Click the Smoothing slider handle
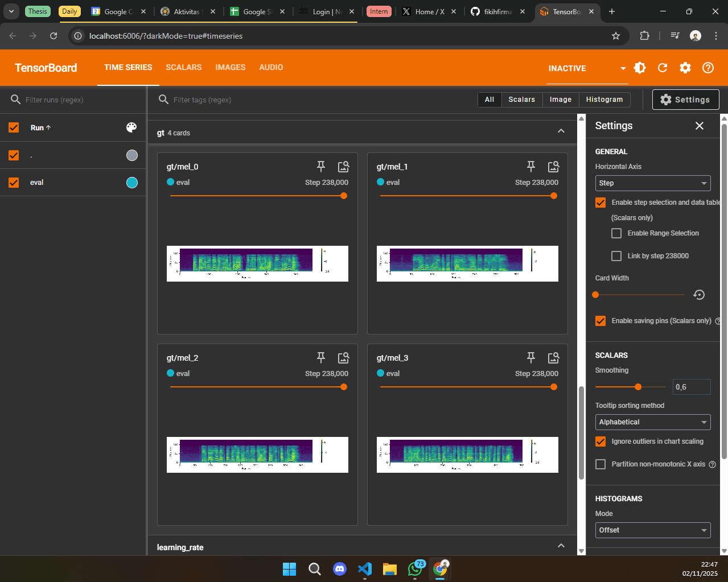728x582 pixels. pyautogui.click(x=638, y=387)
